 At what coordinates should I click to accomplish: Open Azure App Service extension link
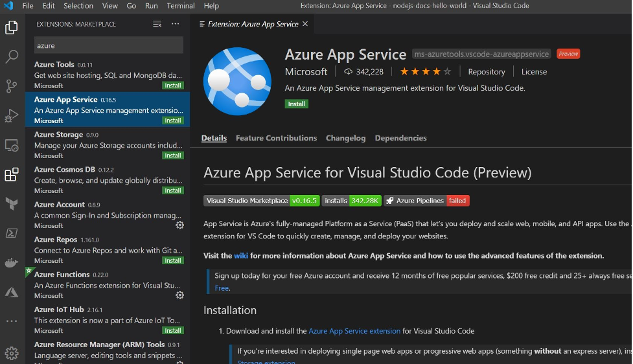[x=354, y=331]
